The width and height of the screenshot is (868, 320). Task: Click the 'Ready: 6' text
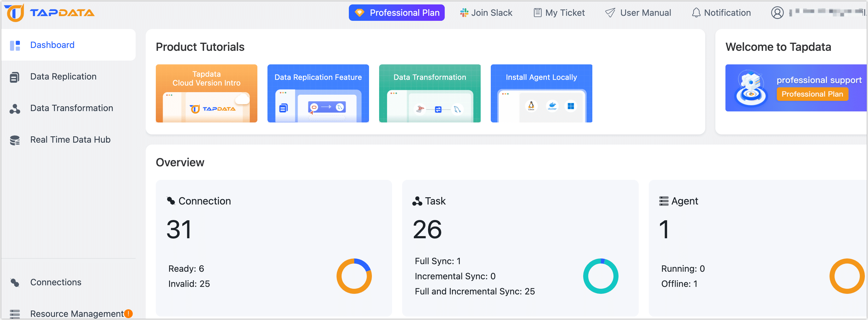coord(186,269)
